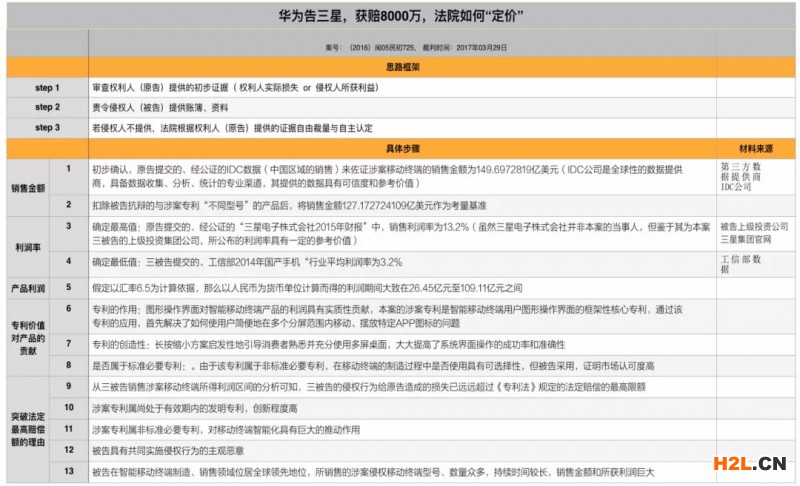This screenshot has height=486, width=800.
Task: Click the 材料来源 column header
Action: tap(754, 148)
